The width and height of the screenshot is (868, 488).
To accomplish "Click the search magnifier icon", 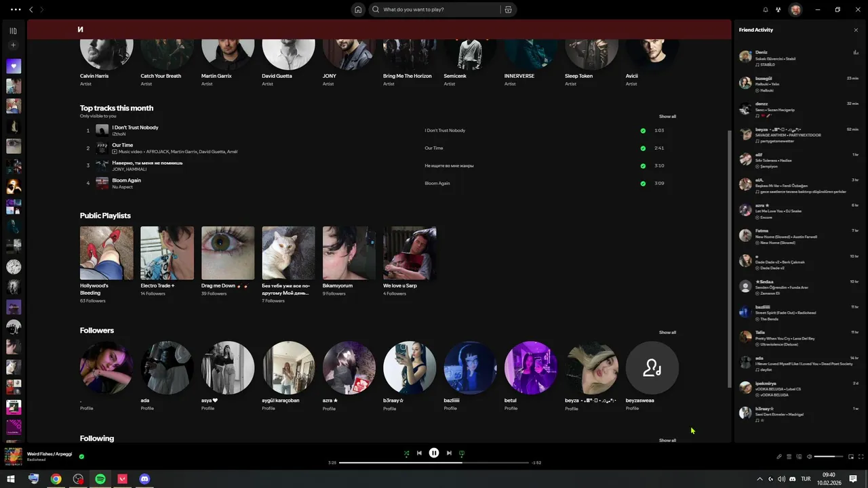I will point(376,9).
